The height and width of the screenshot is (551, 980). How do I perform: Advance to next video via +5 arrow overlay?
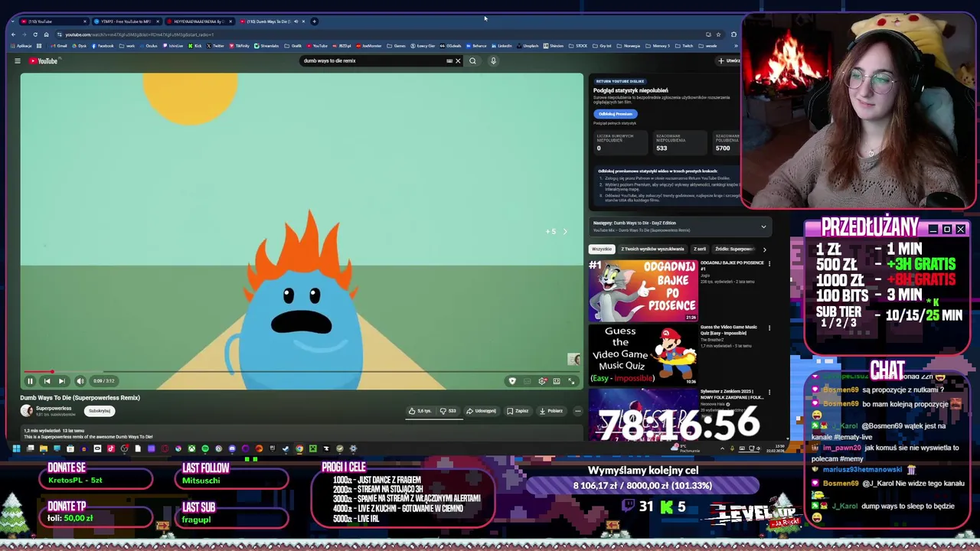(565, 231)
